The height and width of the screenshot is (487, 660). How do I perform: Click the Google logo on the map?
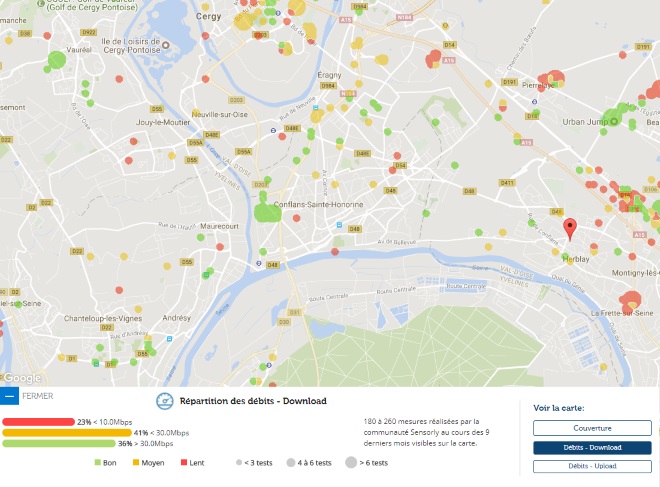tap(22, 378)
